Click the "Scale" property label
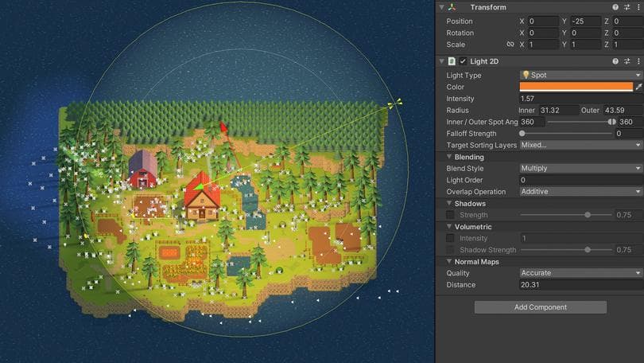644x363 pixels. [x=456, y=44]
